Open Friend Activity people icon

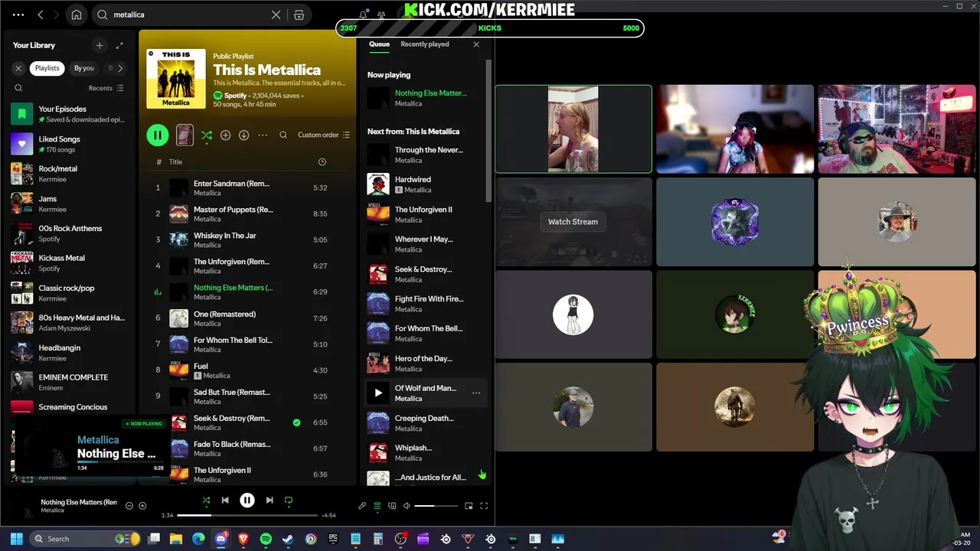[381, 15]
